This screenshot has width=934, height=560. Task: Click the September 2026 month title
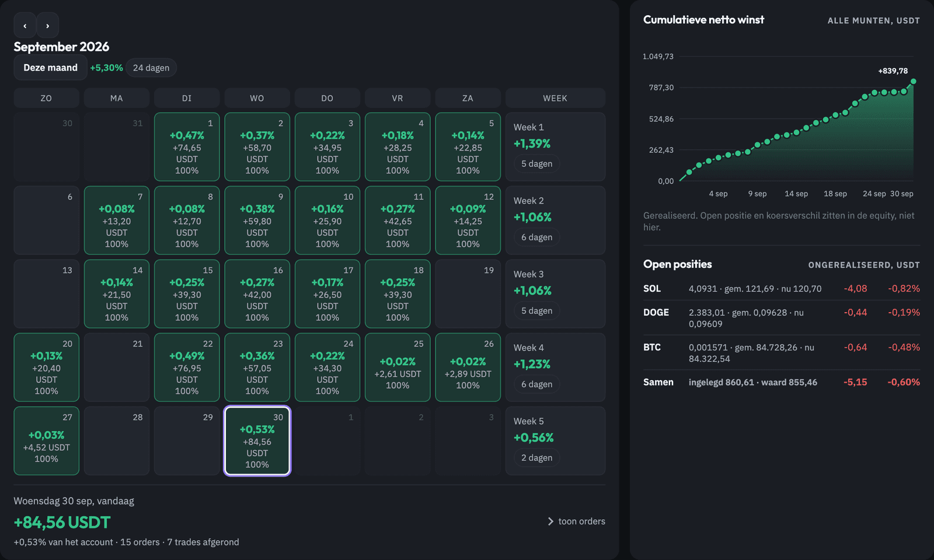tap(61, 47)
